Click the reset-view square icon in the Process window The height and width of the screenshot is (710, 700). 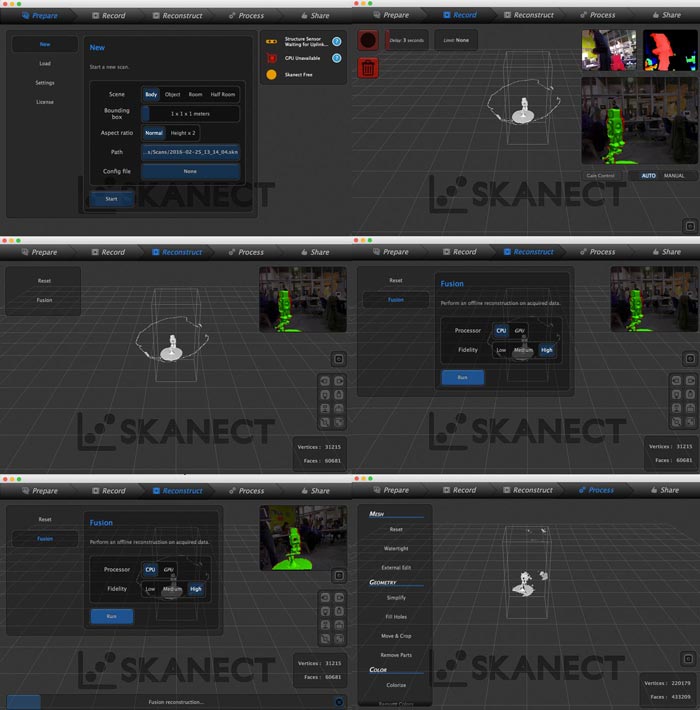688,658
